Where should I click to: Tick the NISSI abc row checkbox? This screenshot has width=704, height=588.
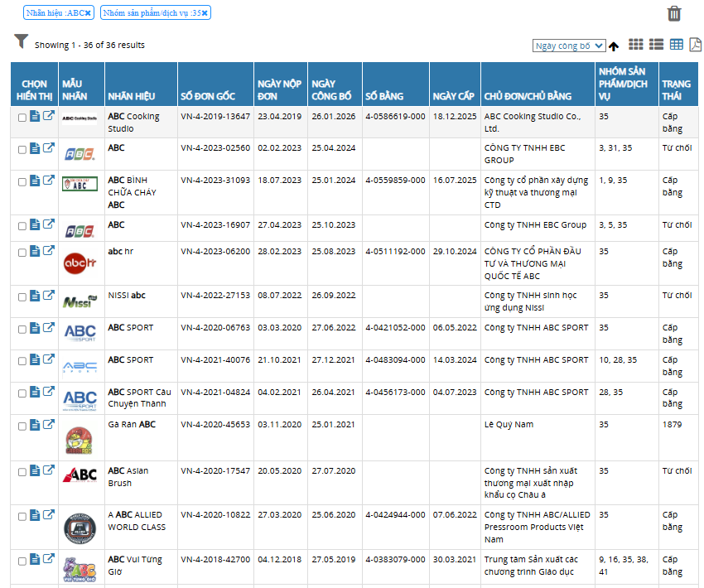click(x=22, y=297)
